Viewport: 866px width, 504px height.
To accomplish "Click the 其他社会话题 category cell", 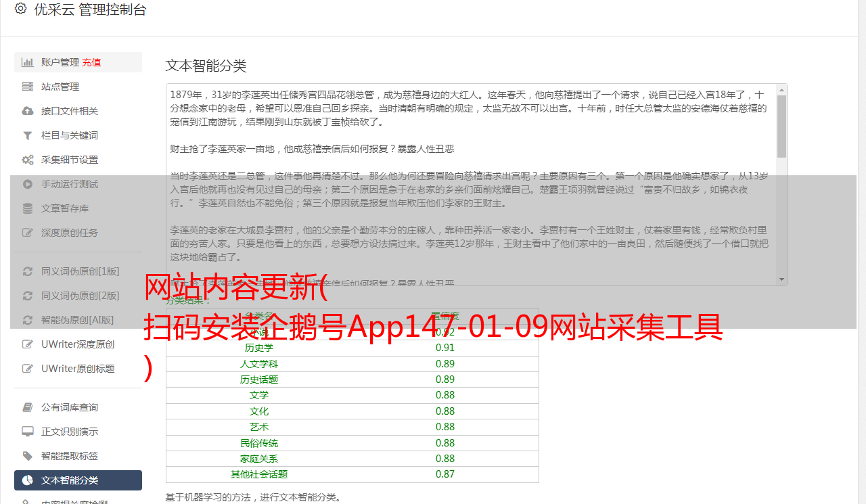I will (x=259, y=474).
